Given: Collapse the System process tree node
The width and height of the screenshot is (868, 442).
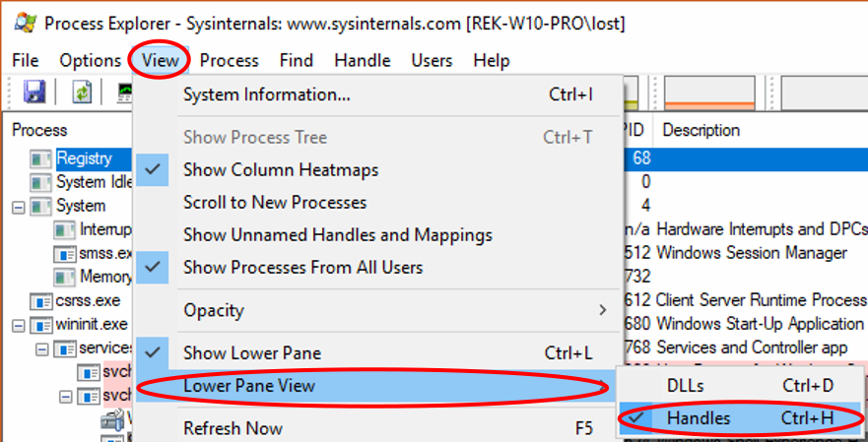Looking at the screenshot, I should coord(18,207).
